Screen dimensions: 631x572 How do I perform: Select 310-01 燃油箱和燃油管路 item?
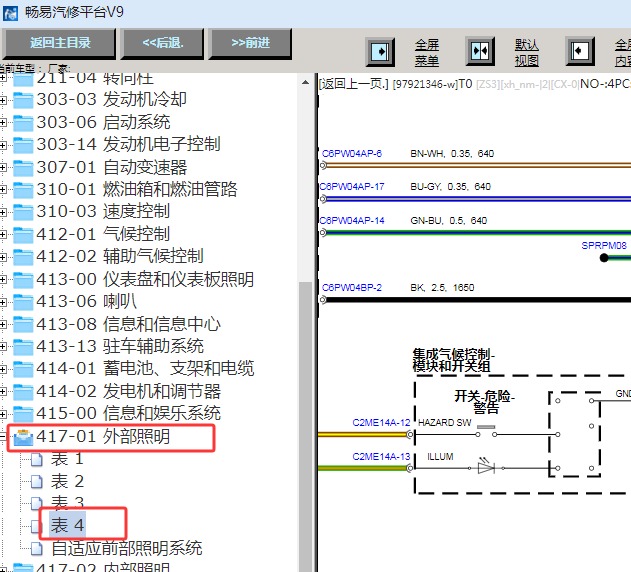[137, 190]
